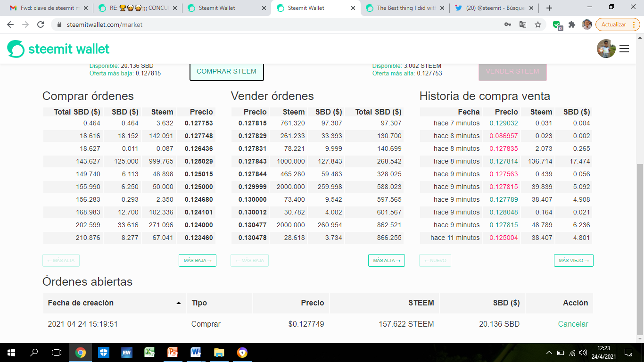This screenshot has width=644, height=362.
Task: Click the 'hace 11 minutos' history row date
Action: [x=455, y=238]
